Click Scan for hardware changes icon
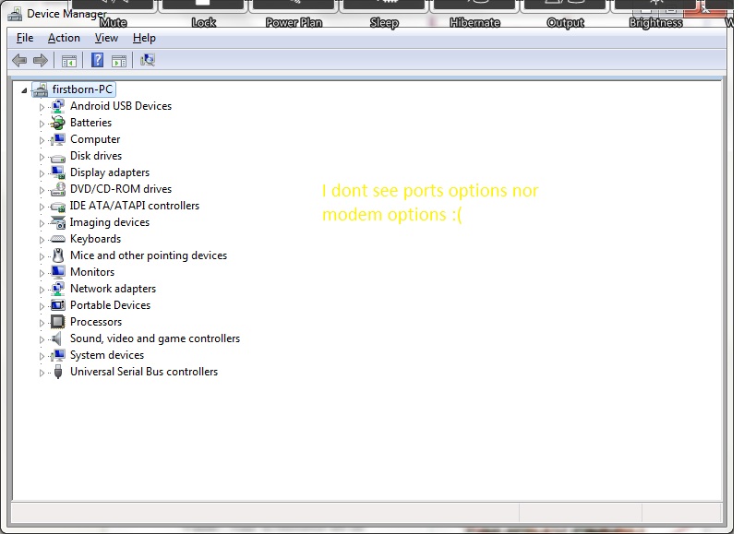756x534 pixels. click(x=147, y=60)
